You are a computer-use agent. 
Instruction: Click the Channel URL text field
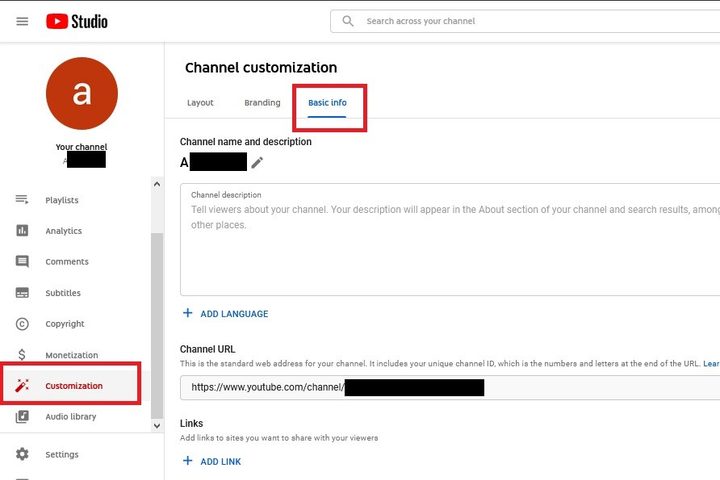(450, 387)
